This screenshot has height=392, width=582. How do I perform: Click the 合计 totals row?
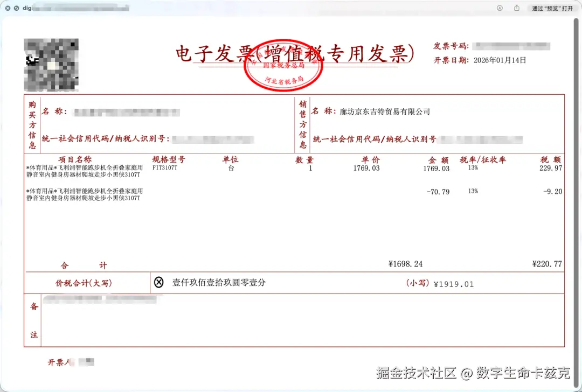pos(84,264)
